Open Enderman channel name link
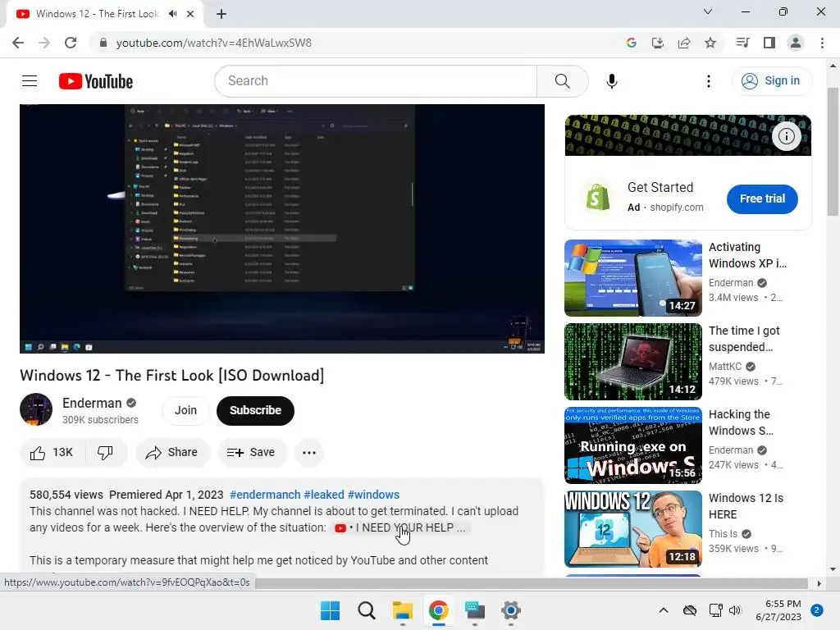 coord(92,403)
